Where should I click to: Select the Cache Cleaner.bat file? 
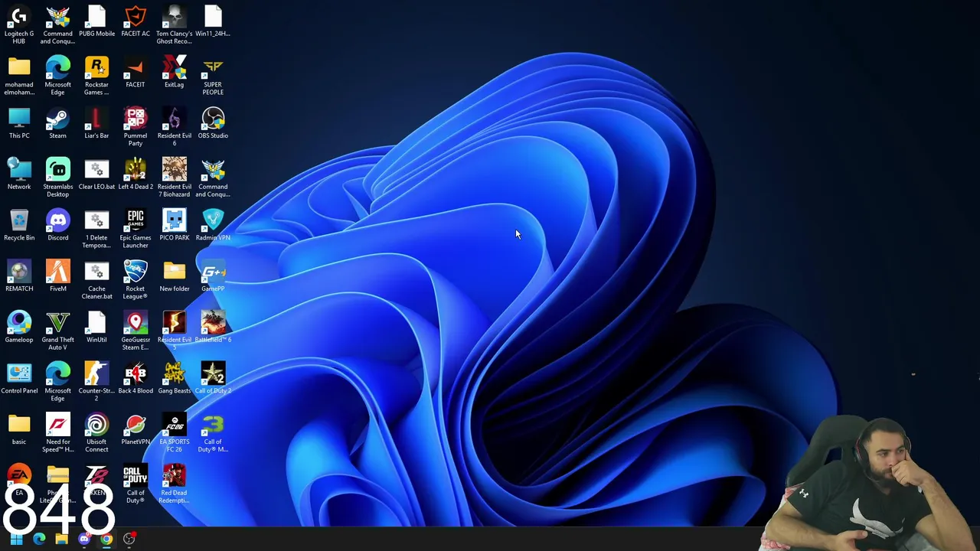click(x=96, y=279)
